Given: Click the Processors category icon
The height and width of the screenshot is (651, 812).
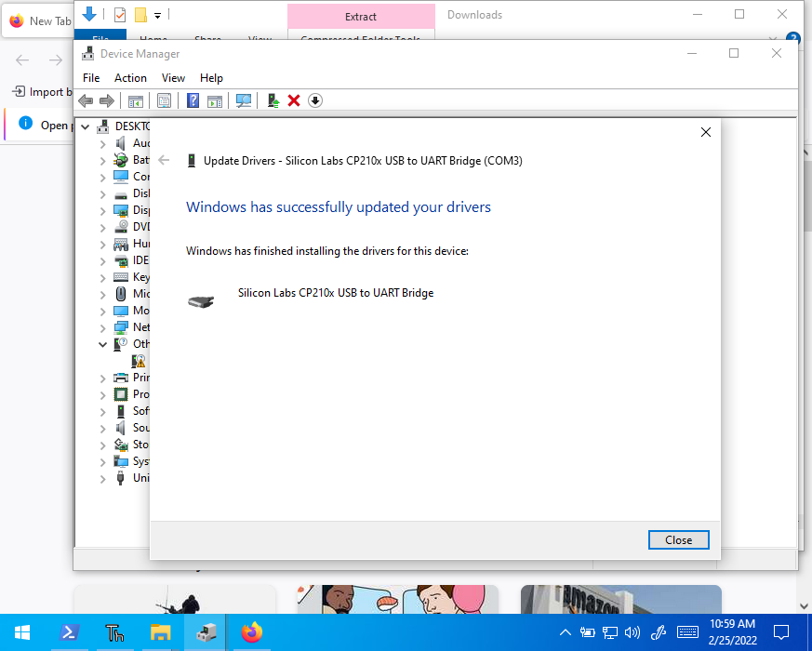Looking at the screenshot, I should coord(121,394).
